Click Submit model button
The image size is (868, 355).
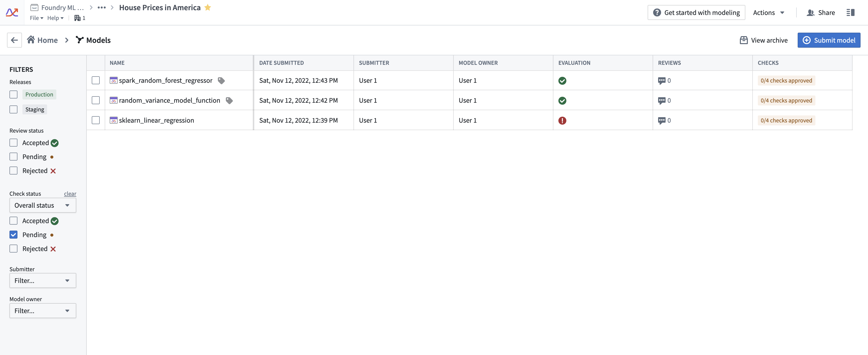[829, 40]
